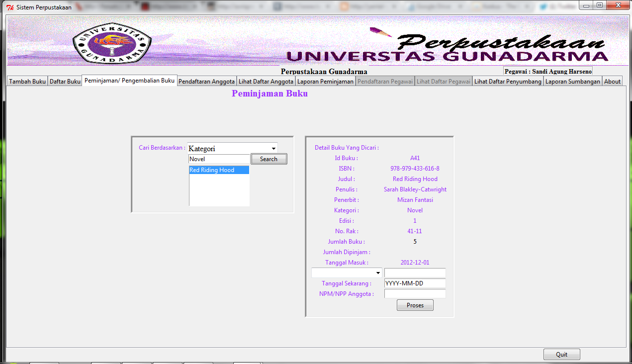The height and width of the screenshot is (364, 632).
Task: Open the Daftar Buku tab
Action: (x=65, y=82)
